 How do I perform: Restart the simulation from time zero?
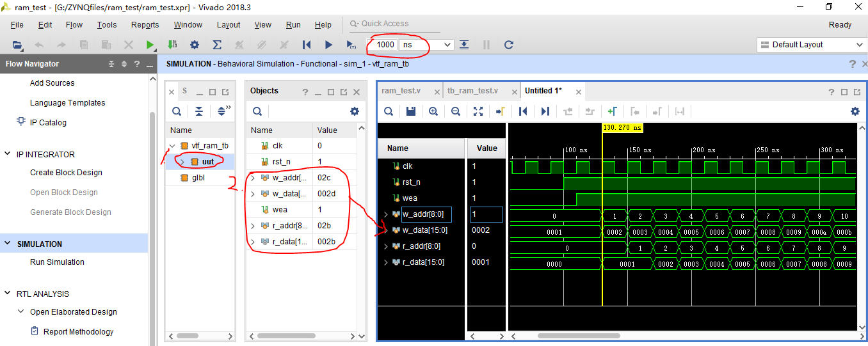point(307,45)
